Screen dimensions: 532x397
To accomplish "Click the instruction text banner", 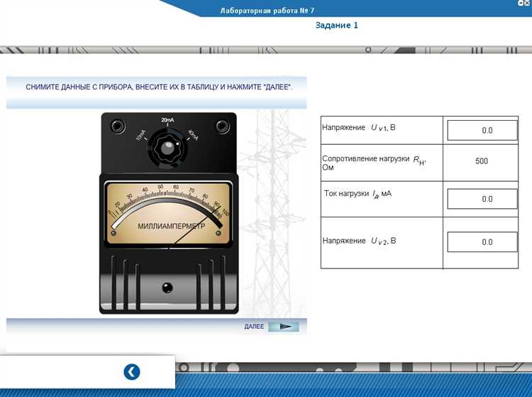I will 159,87.
